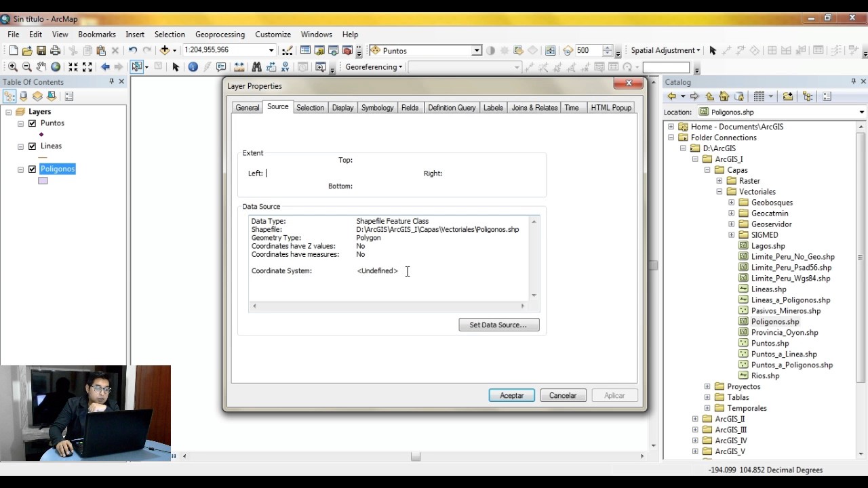This screenshot has width=868, height=488.
Task: Save the map document icon
Action: pos(41,50)
